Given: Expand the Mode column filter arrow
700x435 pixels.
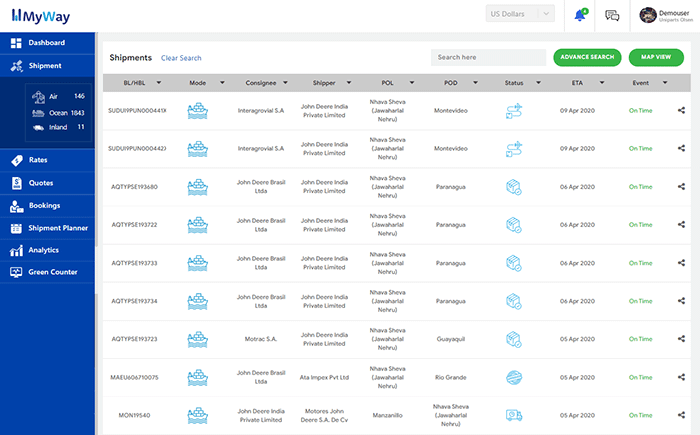Looking at the screenshot, I should (x=222, y=83).
